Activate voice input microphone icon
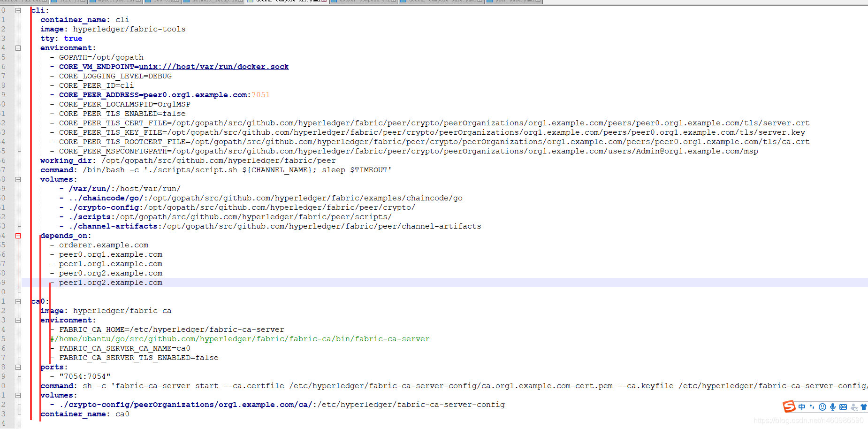Viewport: 868px width, 429px height. [832, 407]
